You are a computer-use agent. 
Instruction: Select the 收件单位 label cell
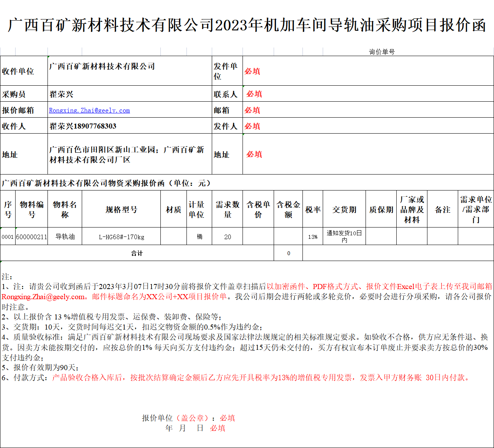(24, 71)
